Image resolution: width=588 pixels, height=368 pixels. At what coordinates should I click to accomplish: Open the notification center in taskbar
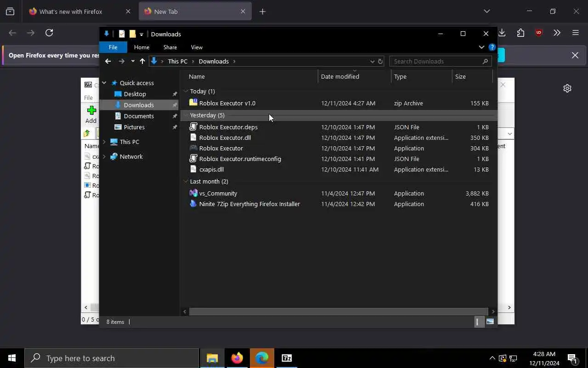coord(572,358)
